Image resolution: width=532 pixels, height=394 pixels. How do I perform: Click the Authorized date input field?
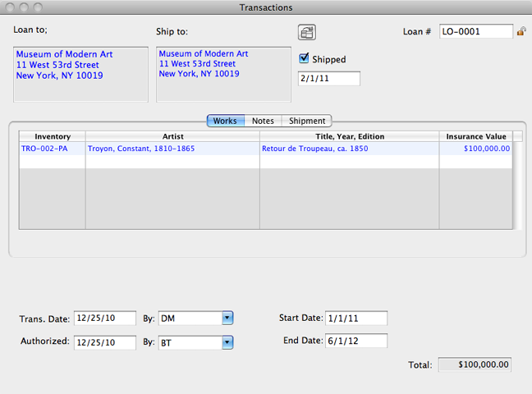click(x=105, y=342)
